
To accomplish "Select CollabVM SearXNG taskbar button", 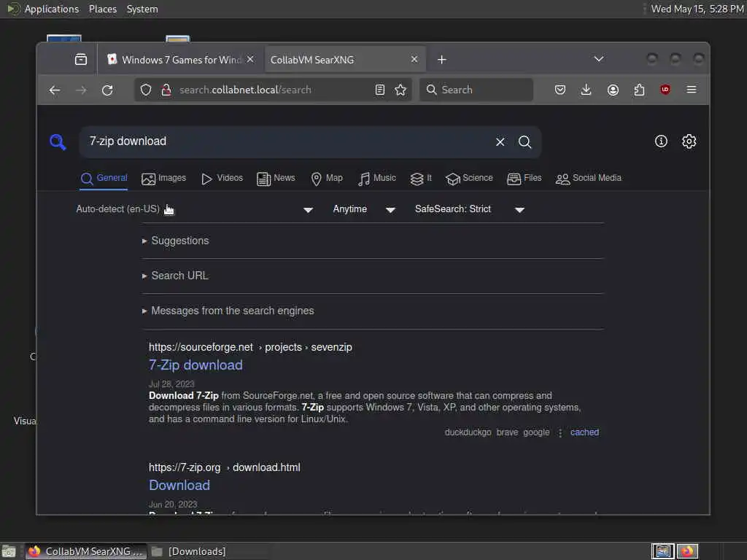I will pyautogui.click(x=86, y=551).
